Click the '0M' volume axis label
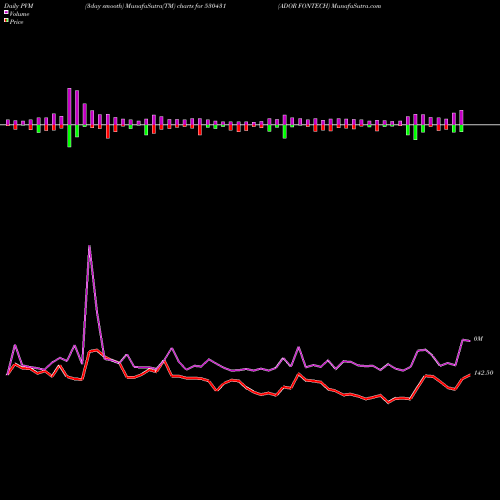500x500 pixels. (478, 339)
